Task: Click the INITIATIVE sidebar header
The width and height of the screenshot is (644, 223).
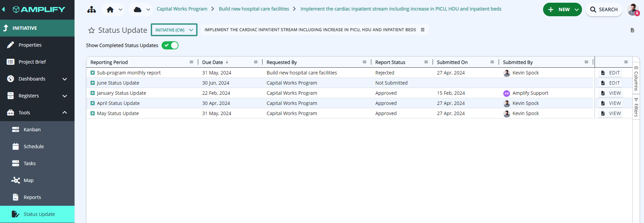Action: coord(37,28)
